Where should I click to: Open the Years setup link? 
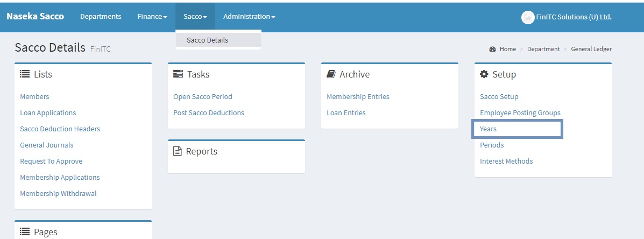488,129
